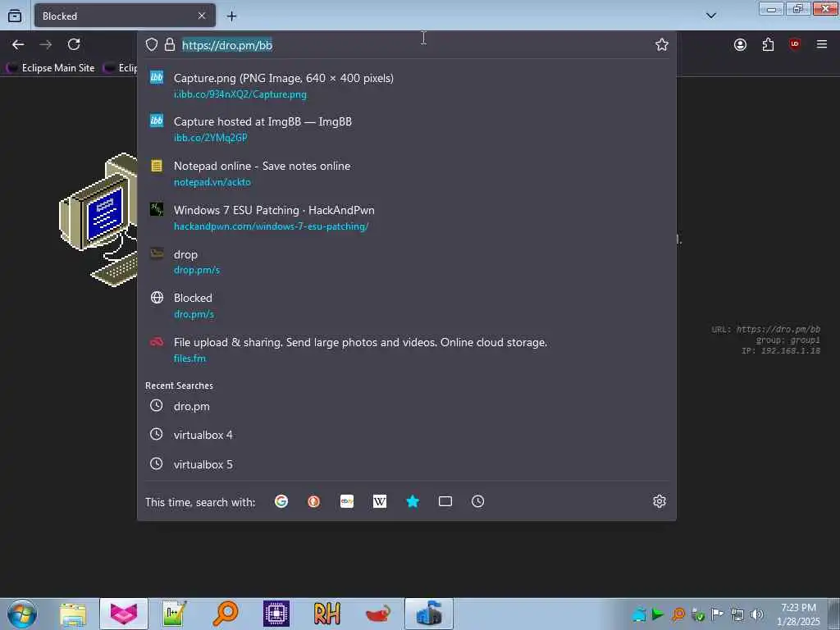
Task: Click the i.ibb.co/934nXQ2/Capture.png link text
Action: tap(240, 94)
